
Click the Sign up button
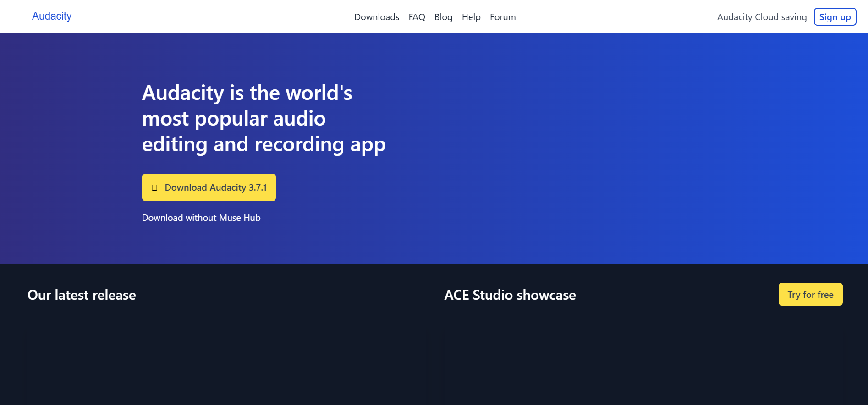point(835,17)
